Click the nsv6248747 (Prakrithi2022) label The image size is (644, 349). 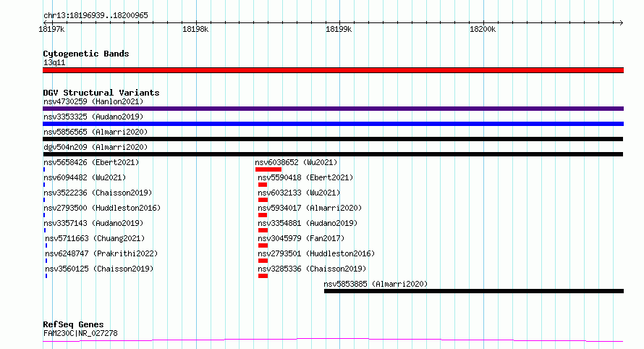(101, 253)
